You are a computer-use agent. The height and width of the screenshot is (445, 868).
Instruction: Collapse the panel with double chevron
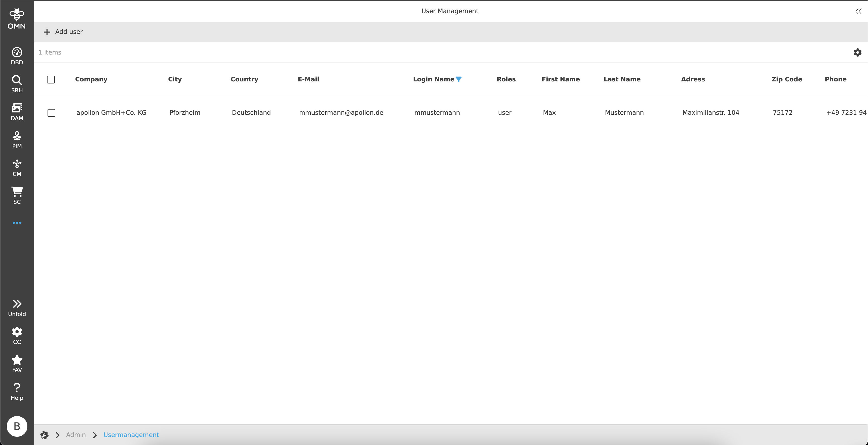(x=858, y=11)
